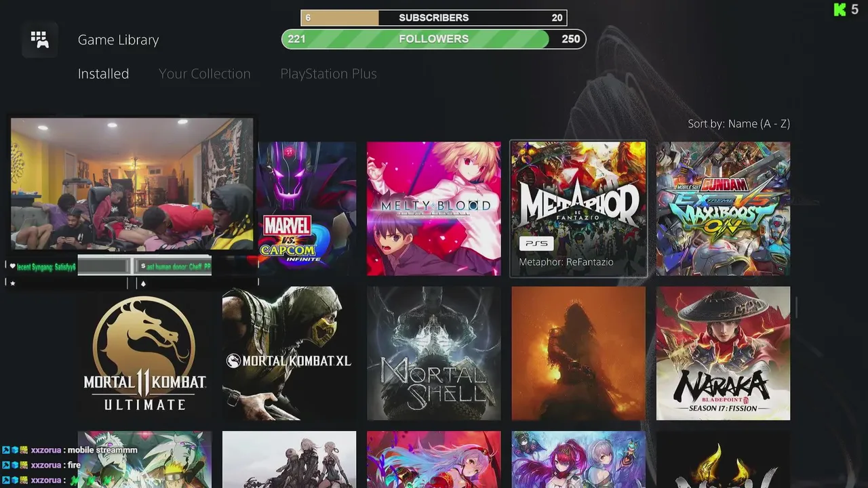Click the webcam overlay feed

(x=132, y=184)
